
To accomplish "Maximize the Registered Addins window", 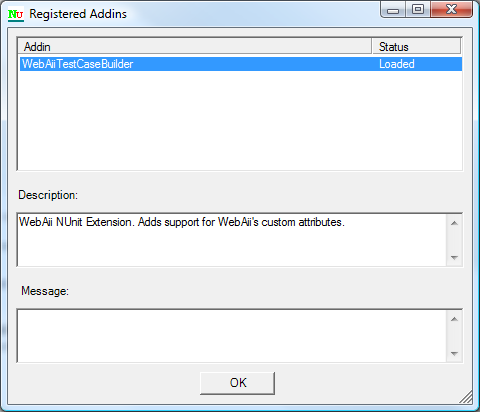I will [418, 9].
